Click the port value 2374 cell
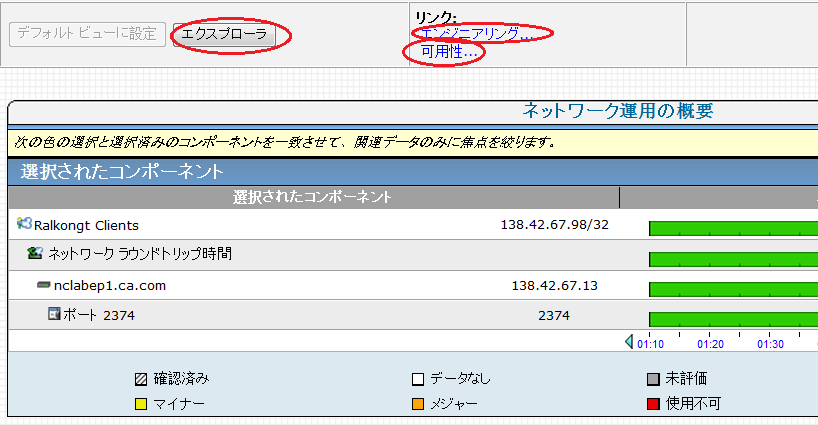818x425 pixels. click(x=554, y=315)
